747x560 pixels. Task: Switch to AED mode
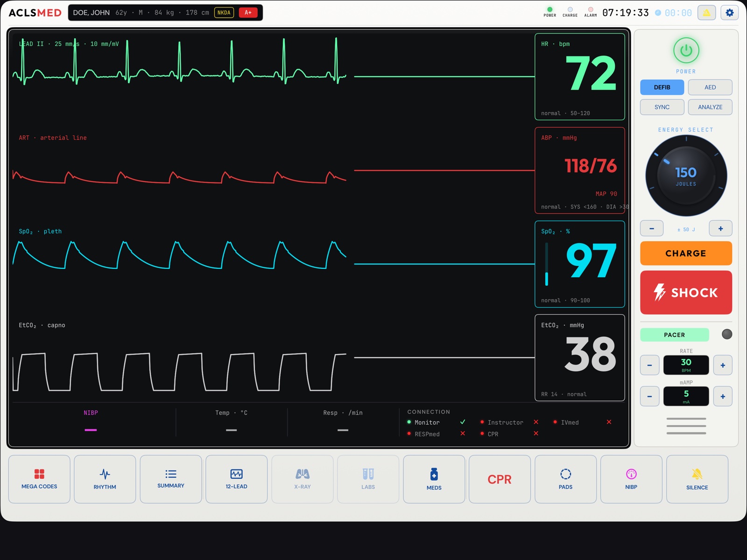coord(710,87)
